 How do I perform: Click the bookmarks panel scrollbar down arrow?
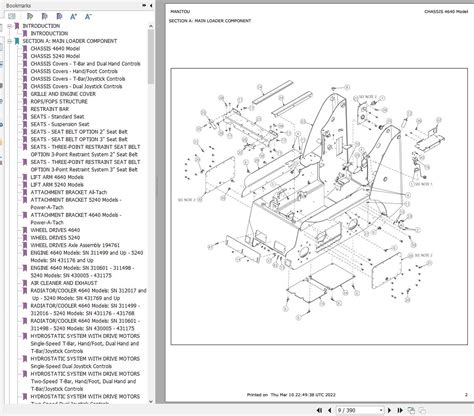[x=151, y=401]
